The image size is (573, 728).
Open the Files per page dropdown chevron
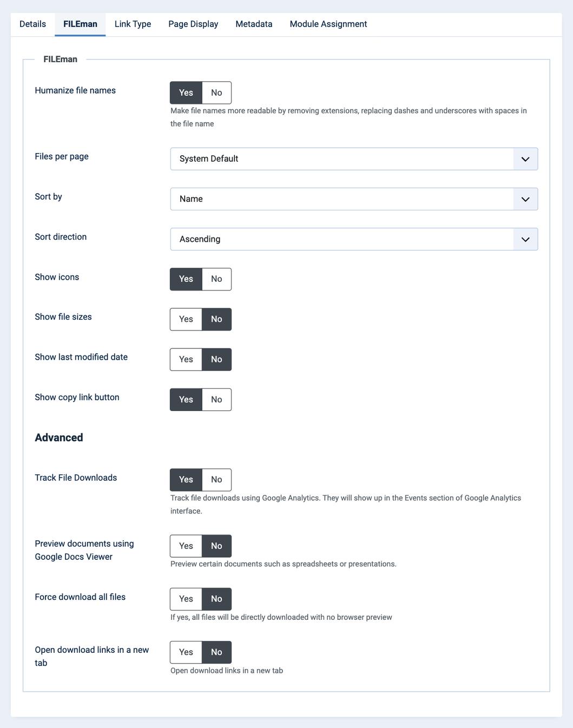click(x=525, y=159)
